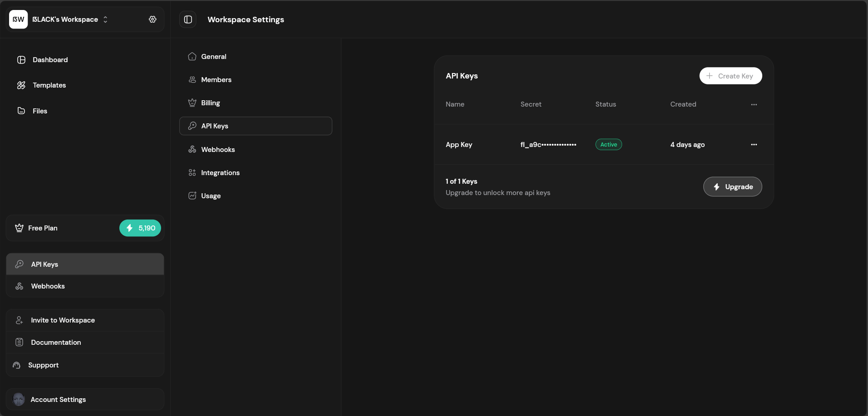This screenshot has height=416, width=868.
Task: Open Usage settings tab
Action: [x=256, y=196]
